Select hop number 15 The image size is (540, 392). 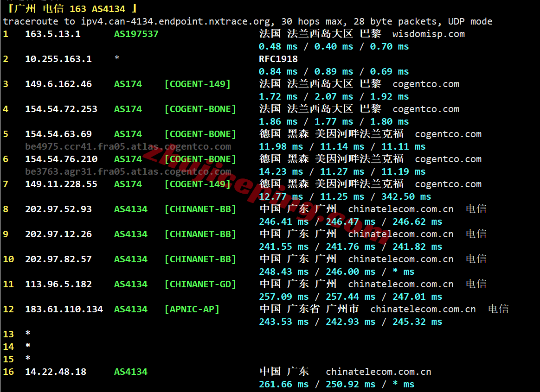pyautogui.click(x=8, y=360)
